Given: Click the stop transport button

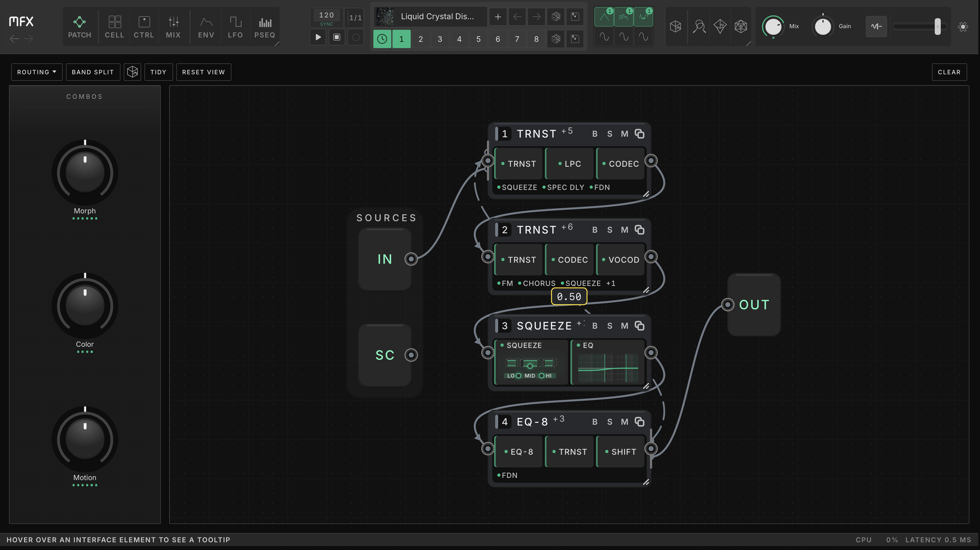Looking at the screenshot, I should coord(337,37).
